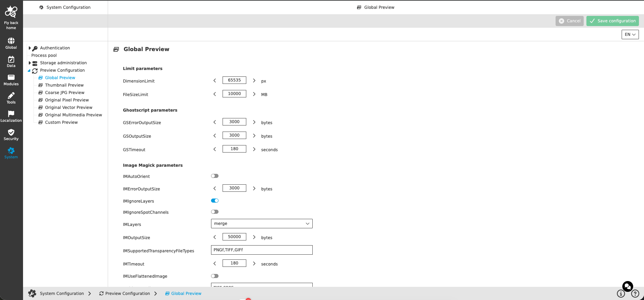The height and width of the screenshot is (300, 644).
Task: Expand the Authentication tree node
Action: coord(30,48)
